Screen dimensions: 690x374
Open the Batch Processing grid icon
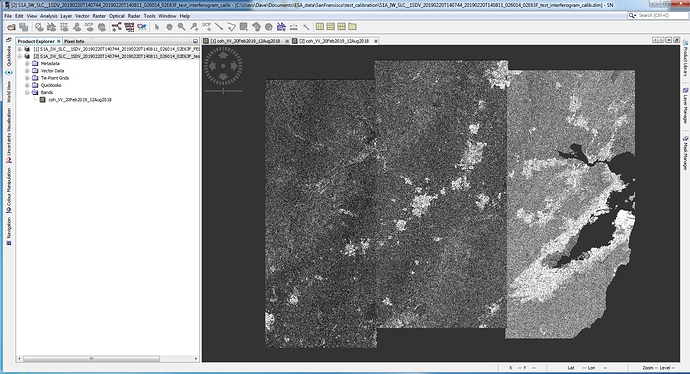click(x=129, y=27)
